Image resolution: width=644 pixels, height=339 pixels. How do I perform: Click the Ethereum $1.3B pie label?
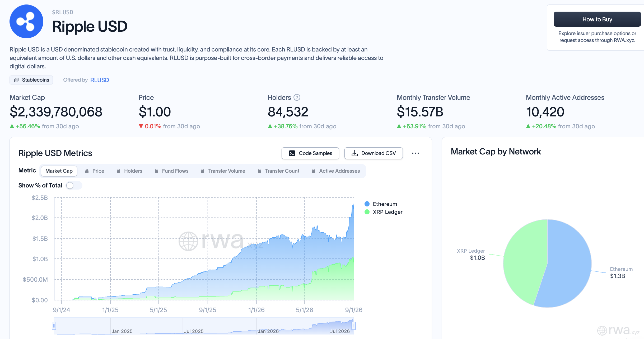tap(621, 273)
